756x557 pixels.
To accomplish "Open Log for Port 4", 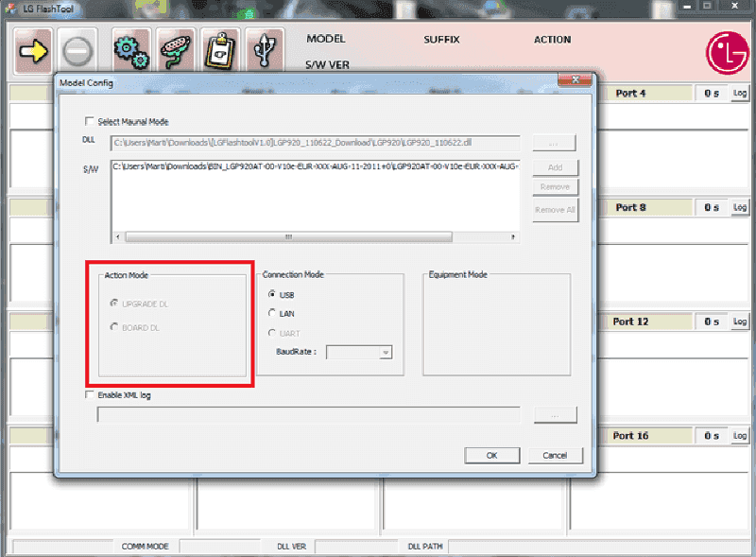I will coord(740,94).
